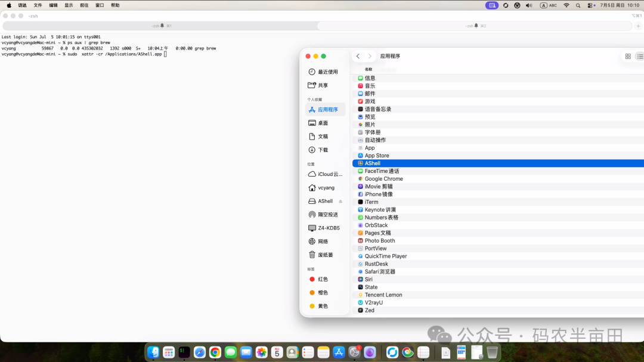Open the 窗口 (Window) menu

tap(100, 5)
